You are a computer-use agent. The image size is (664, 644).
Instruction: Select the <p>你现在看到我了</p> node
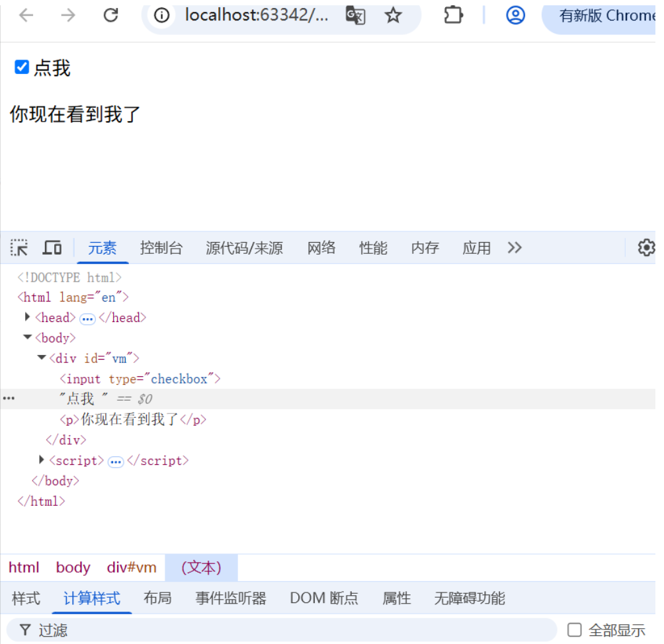(133, 419)
